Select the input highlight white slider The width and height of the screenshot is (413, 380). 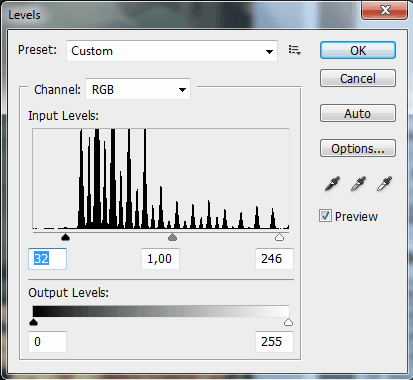pos(279,237)
